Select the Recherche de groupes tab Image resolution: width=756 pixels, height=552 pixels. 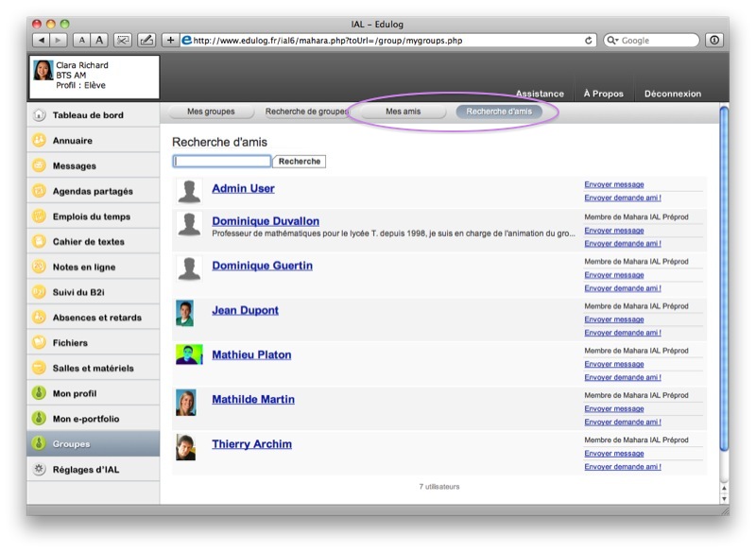point(306,112)
